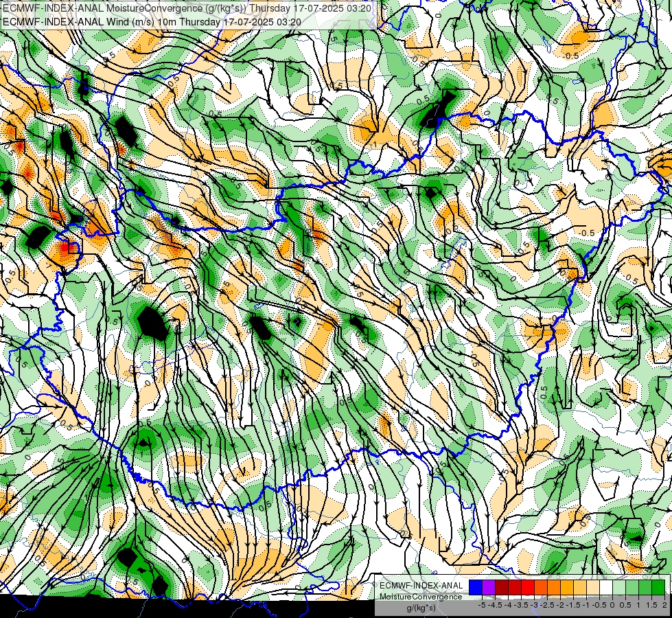Click the palest green legend swatch right of white
Screen dimensions: 672x618
pos(619,588)
